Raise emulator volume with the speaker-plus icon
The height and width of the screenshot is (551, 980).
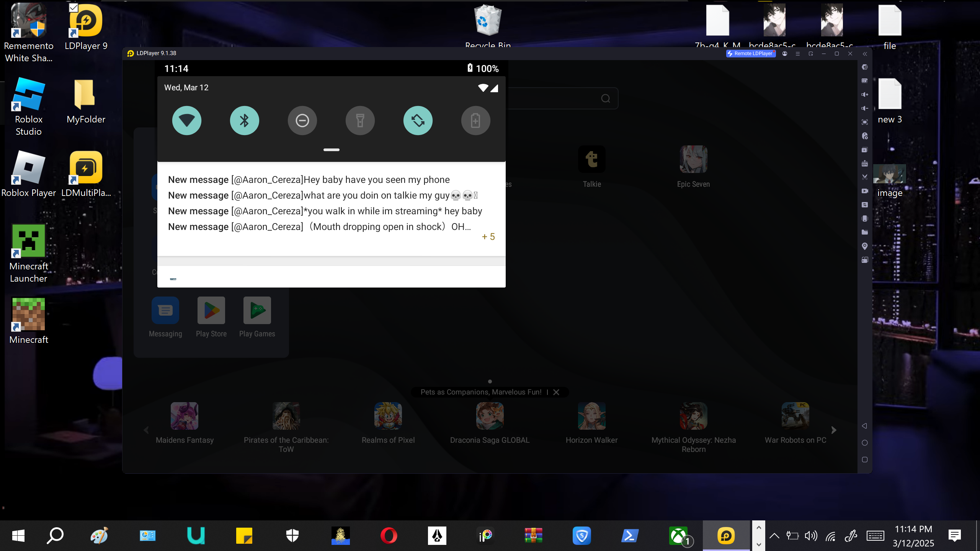[x=864, y=95]
